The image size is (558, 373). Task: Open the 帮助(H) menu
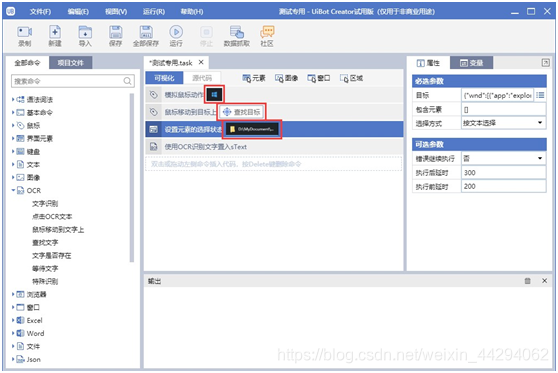click(191, 12)
